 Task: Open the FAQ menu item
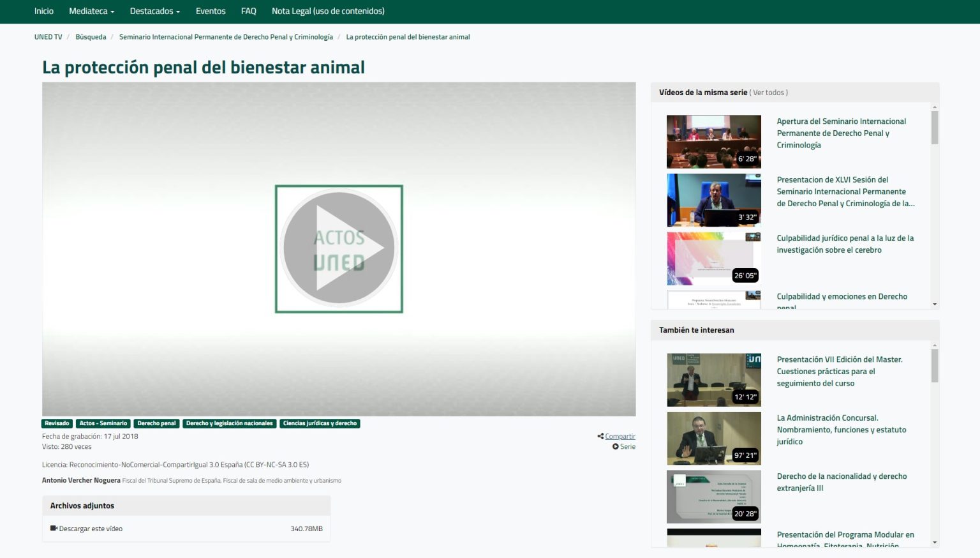coord(248,11)
